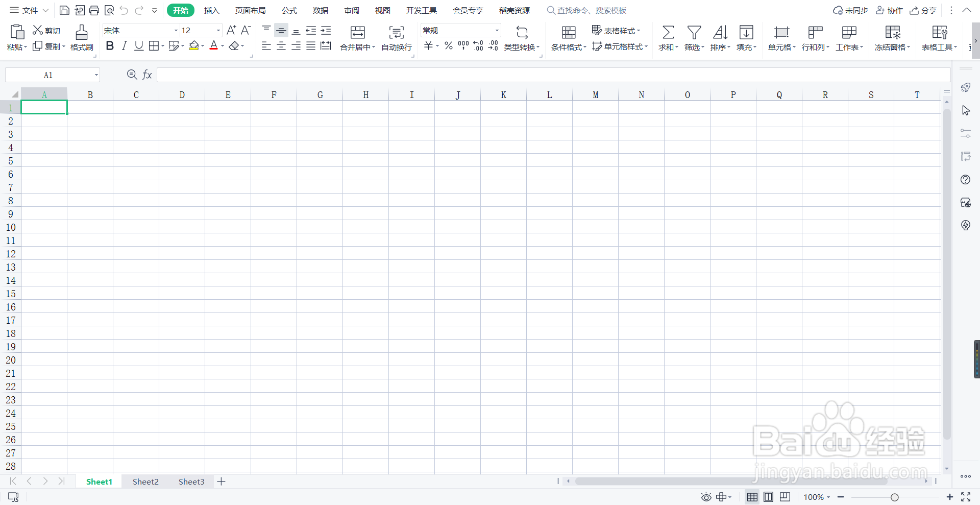Viewport: 980px width, 505px height.
Task: Apply fill color bucket swatch
Action: (x=193, y=46)
